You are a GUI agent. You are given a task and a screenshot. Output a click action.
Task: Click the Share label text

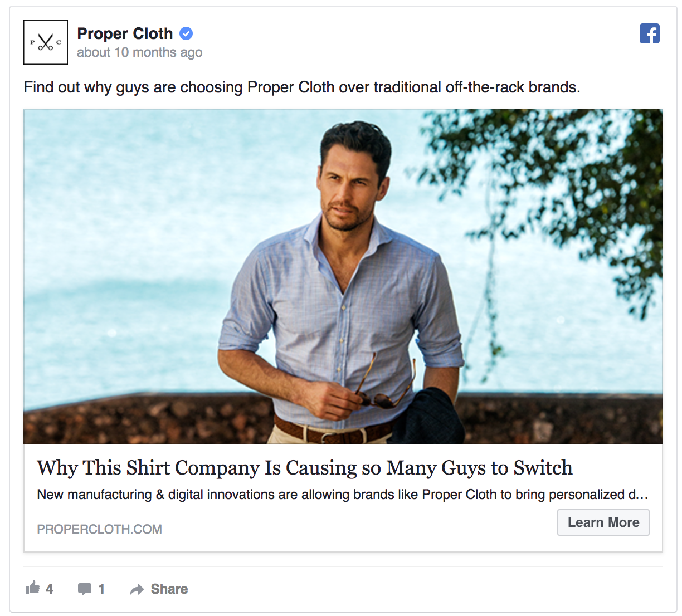169,589
